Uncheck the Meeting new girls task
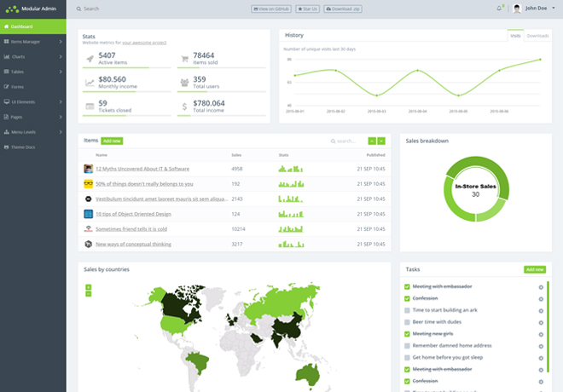 click(407, 334)
